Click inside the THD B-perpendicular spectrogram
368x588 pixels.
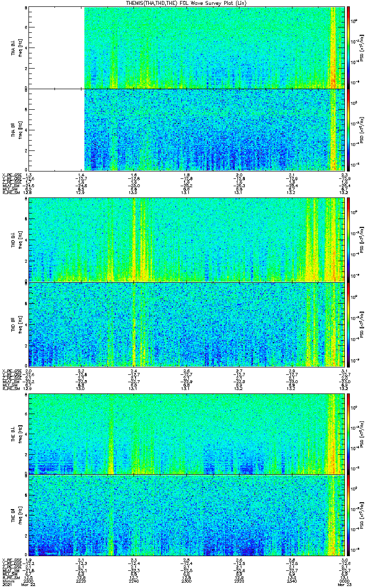[187, 240]
